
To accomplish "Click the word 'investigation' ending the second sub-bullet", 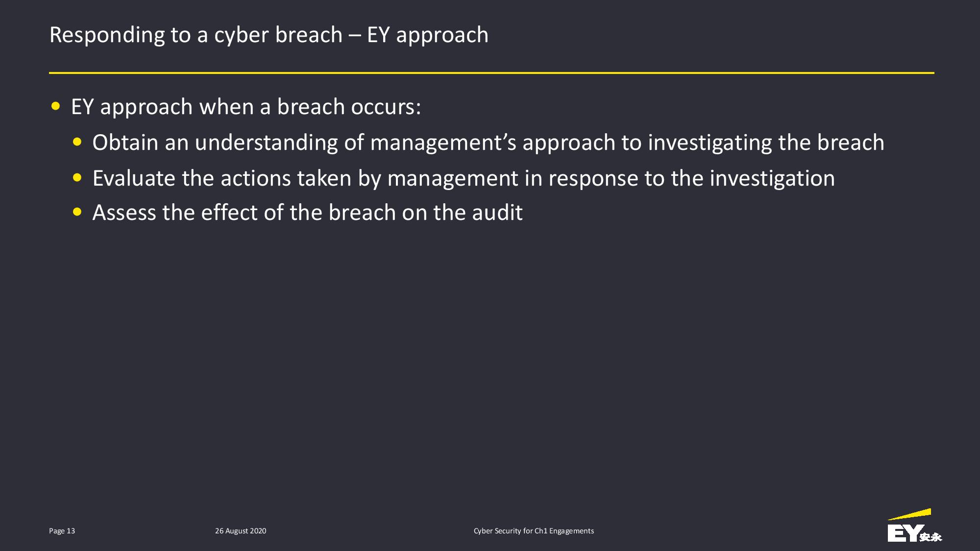I will tap(772, 178).
